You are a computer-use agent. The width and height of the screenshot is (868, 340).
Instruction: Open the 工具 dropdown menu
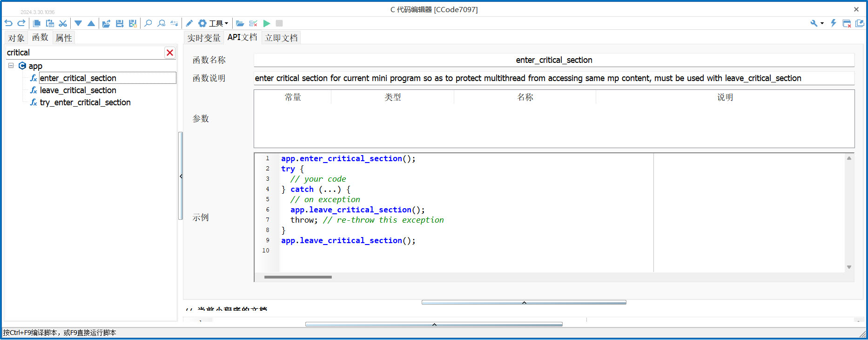coord(219,23)
